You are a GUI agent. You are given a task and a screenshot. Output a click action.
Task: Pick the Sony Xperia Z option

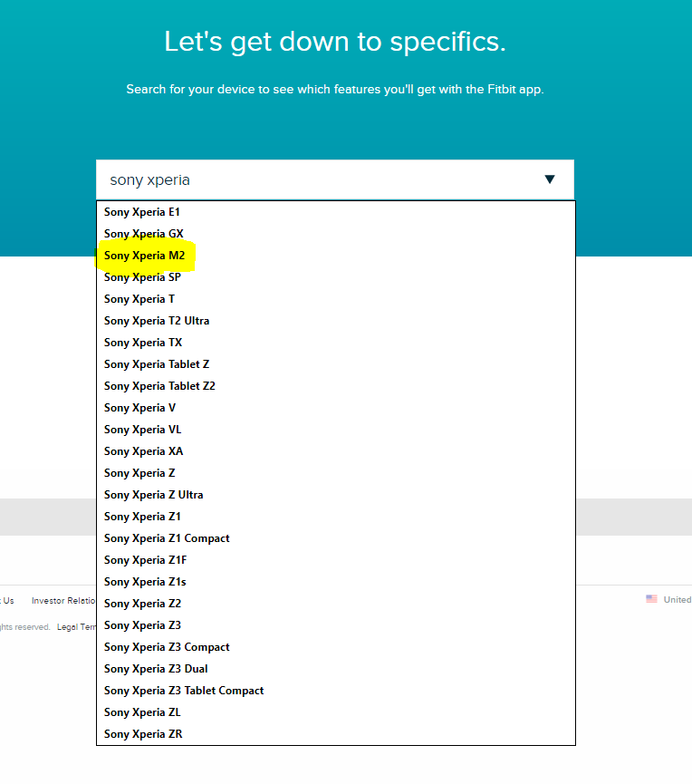coord(336,473)
